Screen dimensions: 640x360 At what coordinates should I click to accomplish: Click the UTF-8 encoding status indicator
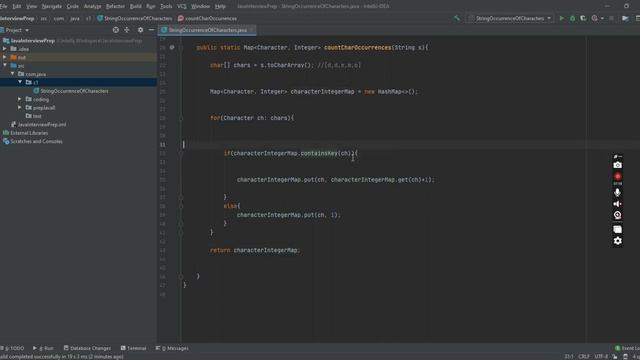click(x=601, y=357)
